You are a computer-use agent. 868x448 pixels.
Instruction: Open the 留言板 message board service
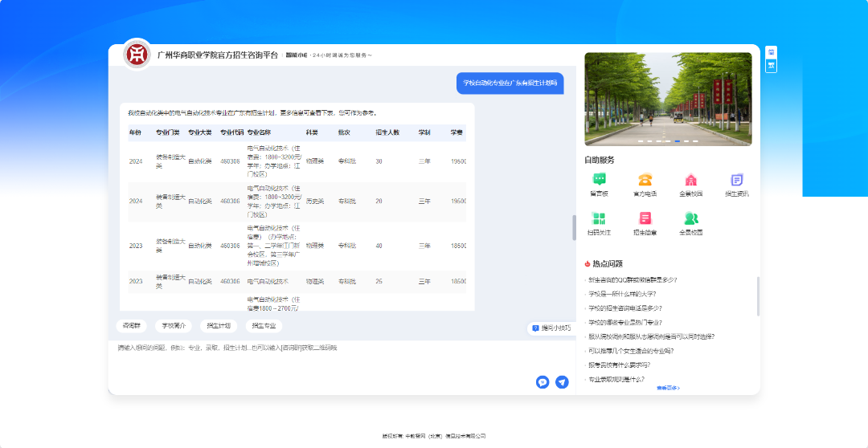tap(599, 181)
